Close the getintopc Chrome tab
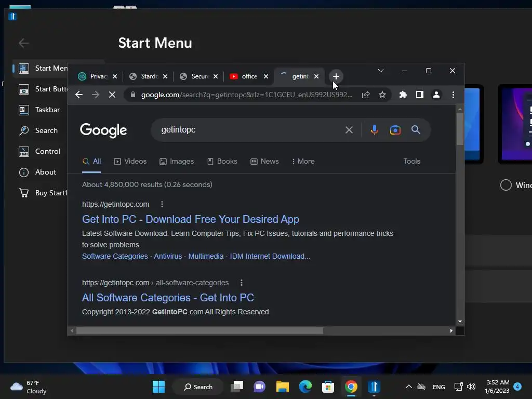 tap(316, 76)
